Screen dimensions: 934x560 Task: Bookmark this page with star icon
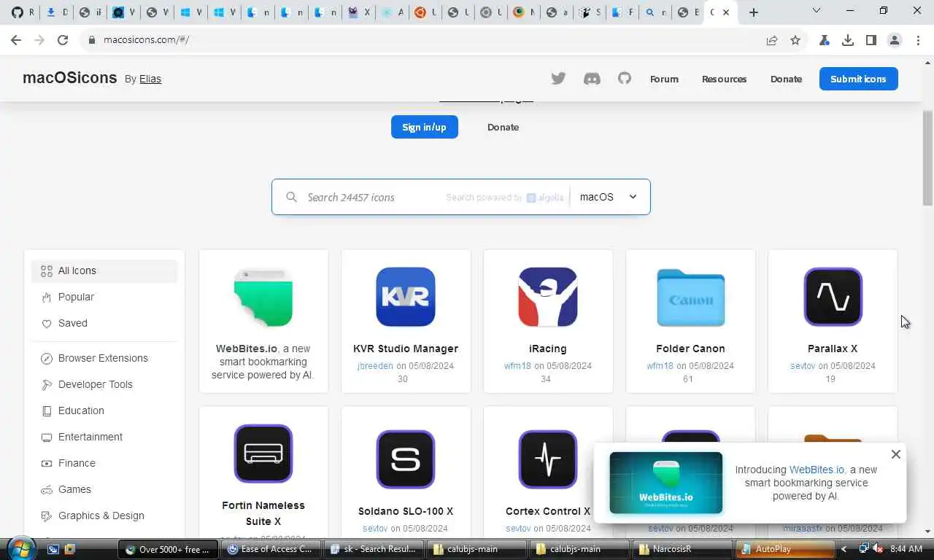coord(795,40)
